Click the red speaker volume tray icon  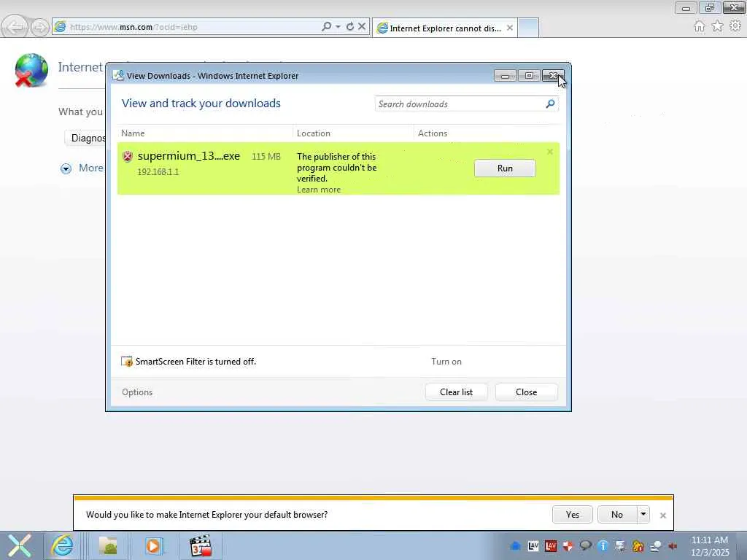(673, 546)
